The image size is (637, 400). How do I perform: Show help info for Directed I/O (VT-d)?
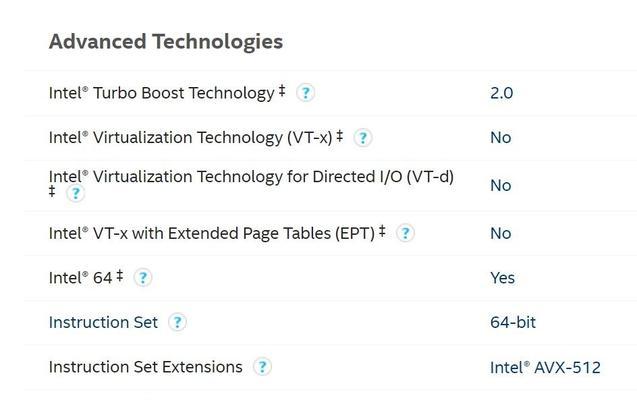(x=75, y=193)
